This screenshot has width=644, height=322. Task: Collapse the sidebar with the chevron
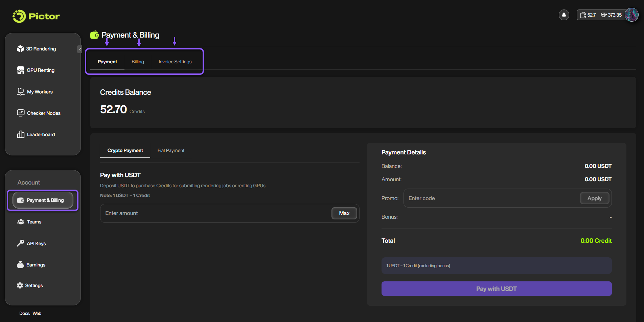pos(80,49)
